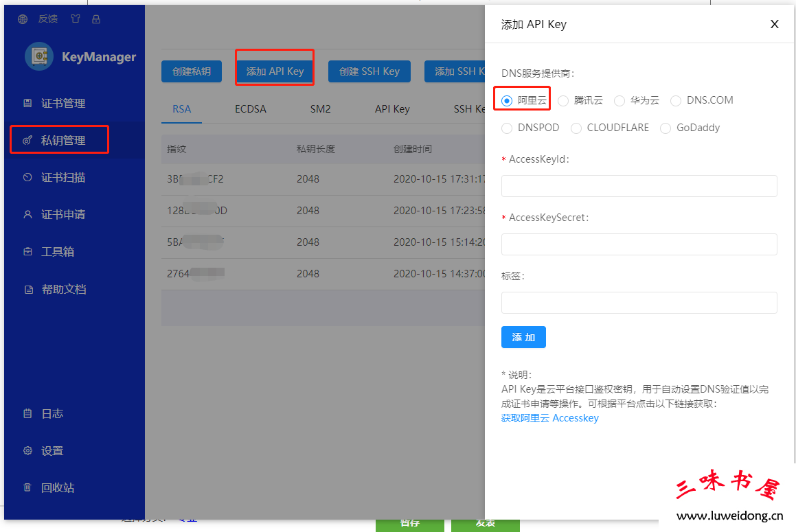The width and height of the screenshot is (796, 532).
Task: Go to 工具箱 in sidebar
Action: pyautogui.click(x=58, y=251)
